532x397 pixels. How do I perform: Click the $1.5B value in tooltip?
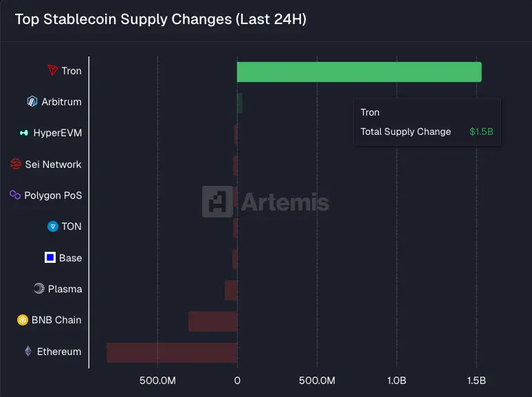click(x=481, y=132)
